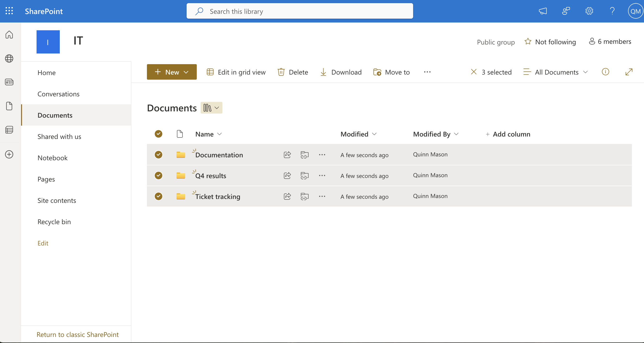The height and width of the screenshot is (343, 644).
Task: Open more actions for Ticket tracking folder
Action: [x=322, y=196]
